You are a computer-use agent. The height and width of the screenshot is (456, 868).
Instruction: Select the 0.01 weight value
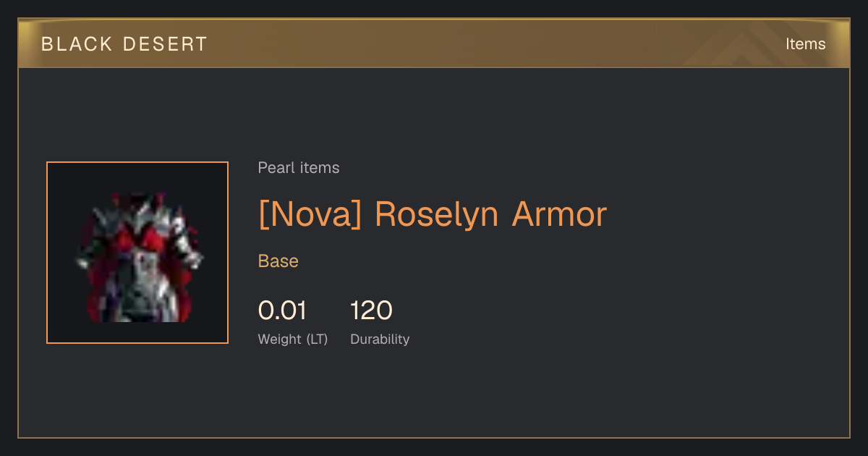pos(282,311)
